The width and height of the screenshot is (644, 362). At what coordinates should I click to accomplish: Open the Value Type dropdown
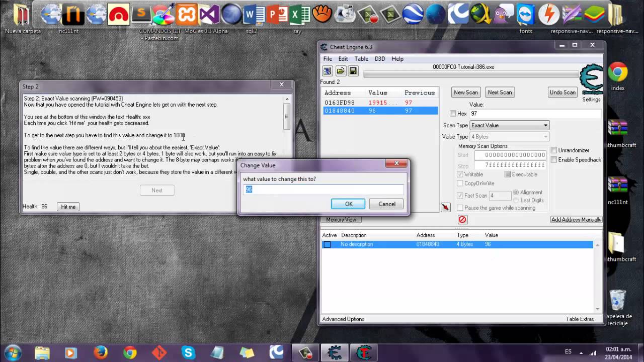pyautogui.click(x=509, y=137)
